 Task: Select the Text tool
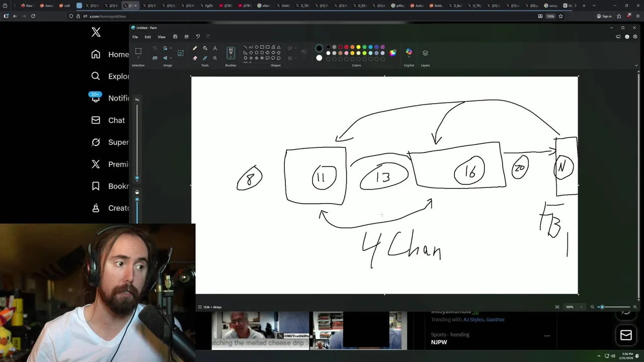click(215, 48)
